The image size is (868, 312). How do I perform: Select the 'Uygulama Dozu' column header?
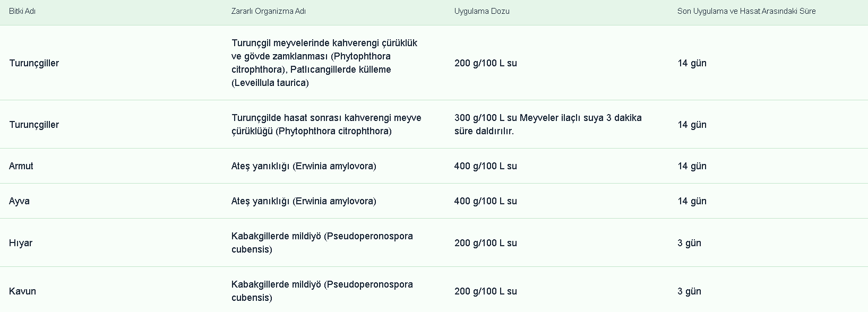click(482, 11)
